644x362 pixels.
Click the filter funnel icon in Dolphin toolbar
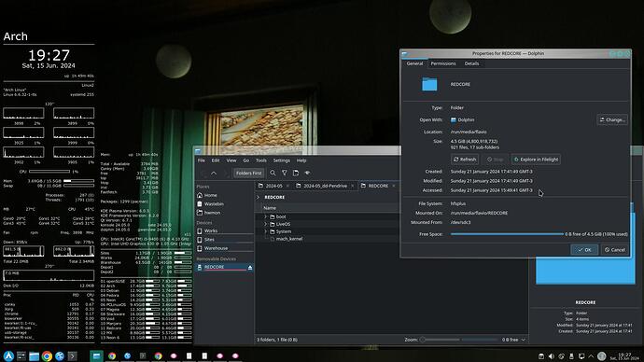tap(285, 174)
